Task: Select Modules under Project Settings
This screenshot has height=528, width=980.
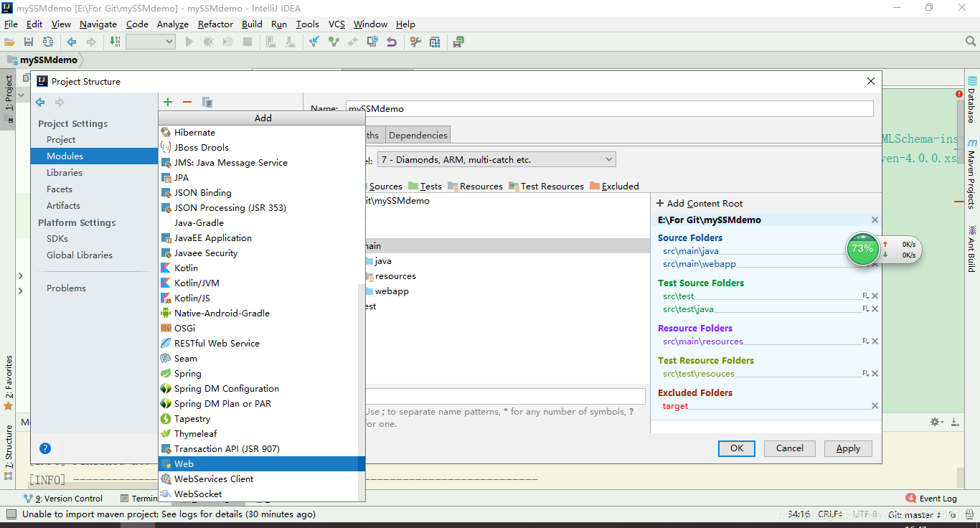Action: point(94,156)
